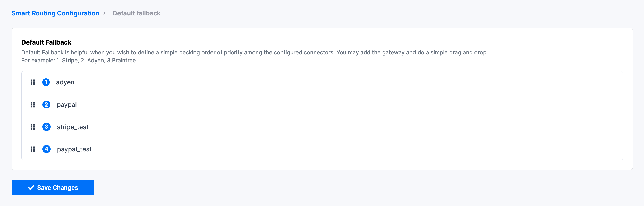
Task: Open Smart Routing Configuration breadcrumb link
Action: [x=55, y=13]
